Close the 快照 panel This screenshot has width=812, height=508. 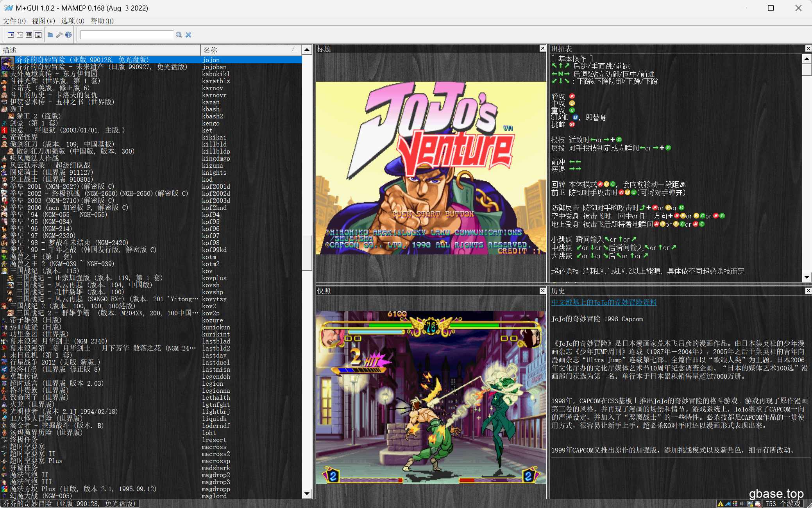pyautogui.click(x=542, y=291)
